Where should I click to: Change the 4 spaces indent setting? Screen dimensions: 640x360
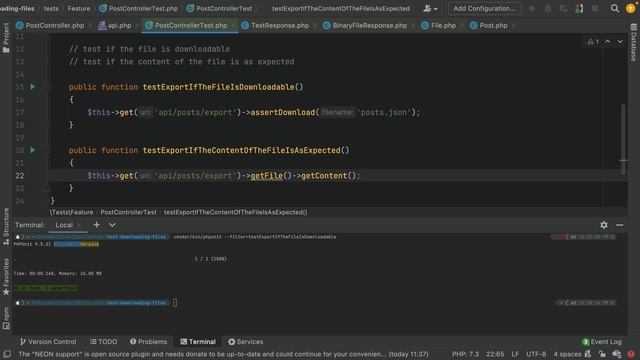(x=567, y=354)
